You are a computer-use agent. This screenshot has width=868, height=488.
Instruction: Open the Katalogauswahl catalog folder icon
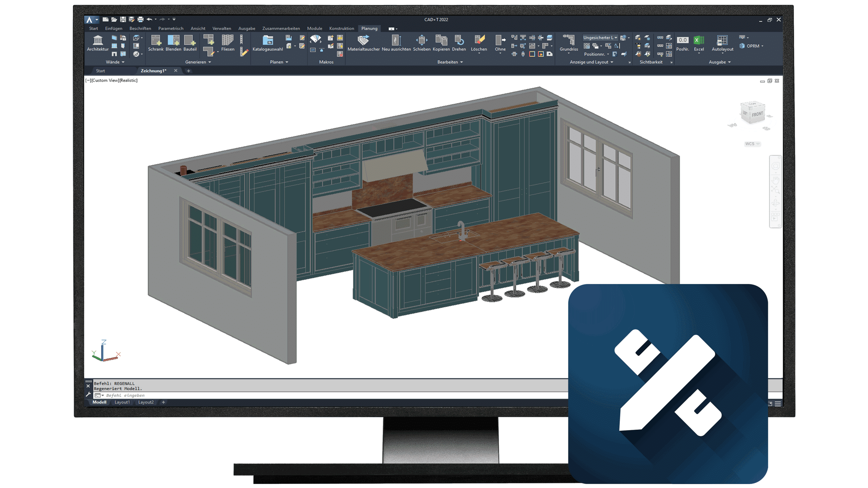(267, 41)
